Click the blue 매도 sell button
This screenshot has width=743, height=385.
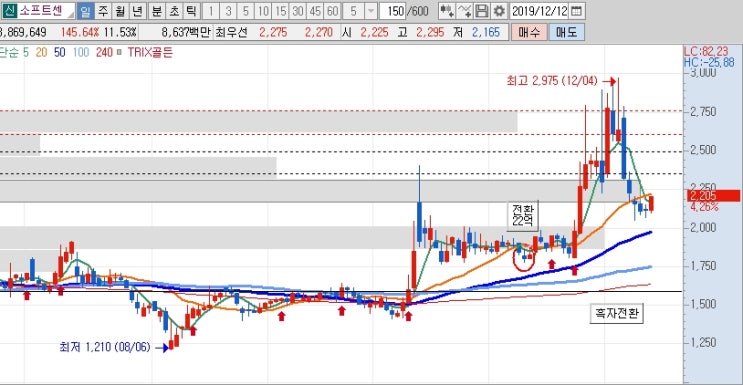click(567, 32)
